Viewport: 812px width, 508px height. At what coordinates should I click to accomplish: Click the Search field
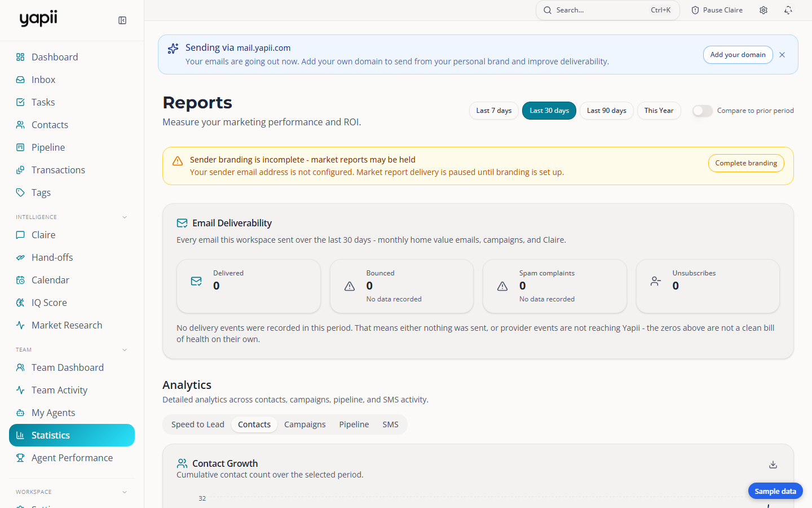point(607,10)
